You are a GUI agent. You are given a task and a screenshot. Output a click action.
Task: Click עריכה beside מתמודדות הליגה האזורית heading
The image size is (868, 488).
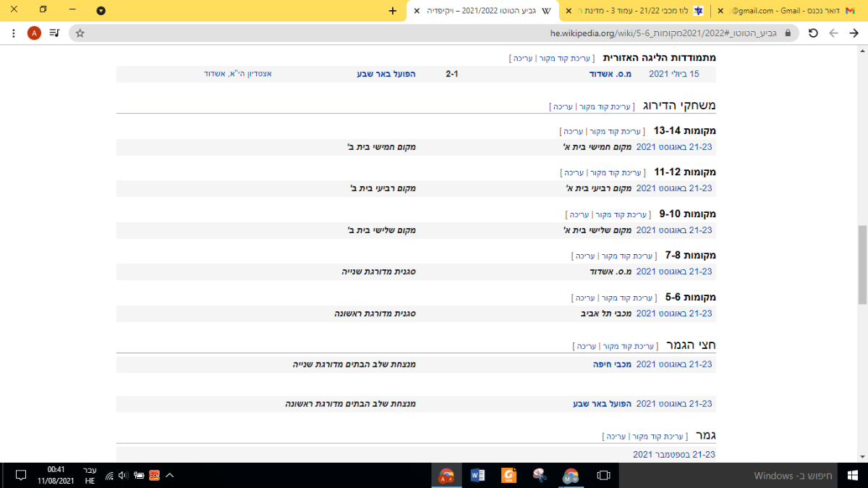click(522, 58)
